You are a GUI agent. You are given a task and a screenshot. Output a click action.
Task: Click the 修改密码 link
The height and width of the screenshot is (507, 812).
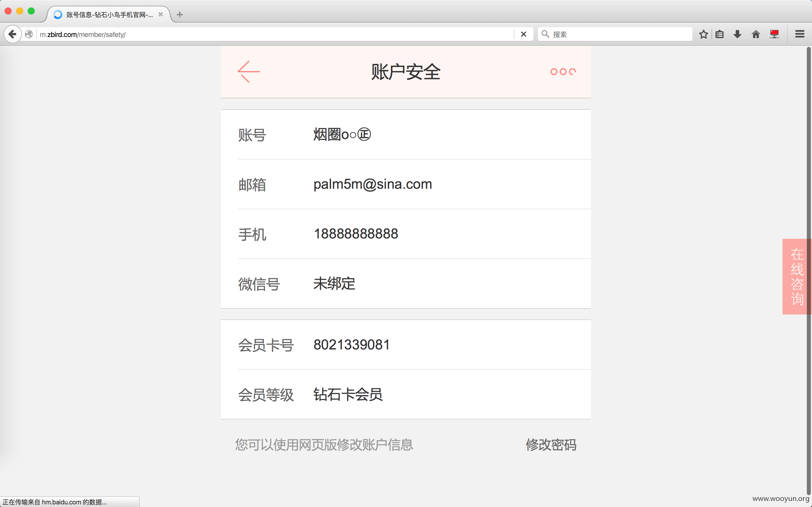click(551, 445)
